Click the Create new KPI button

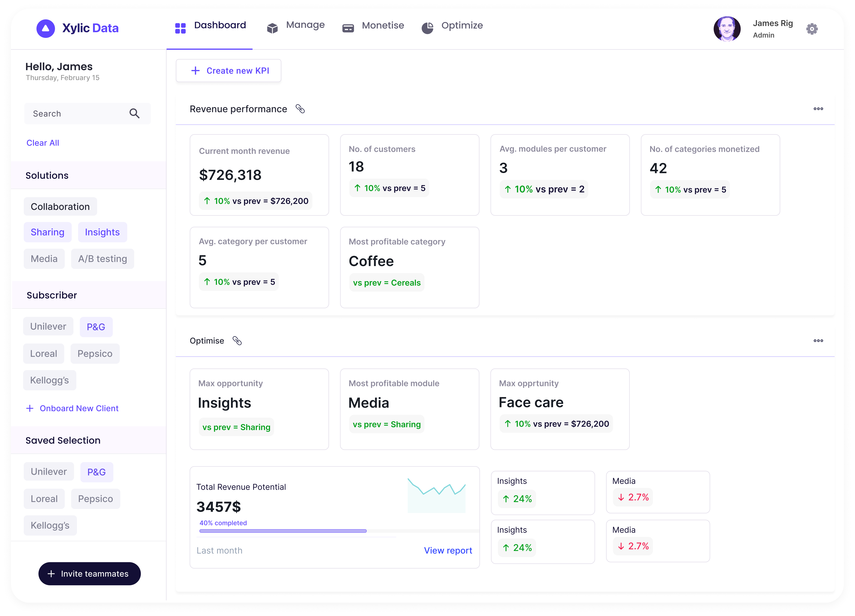(228, 71)
